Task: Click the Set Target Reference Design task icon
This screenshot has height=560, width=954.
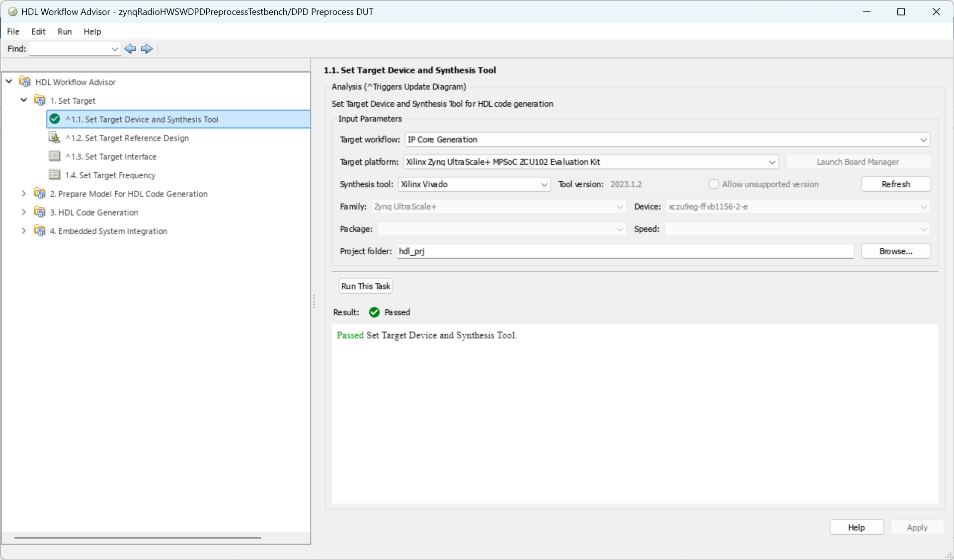Action: pos(54,138)
